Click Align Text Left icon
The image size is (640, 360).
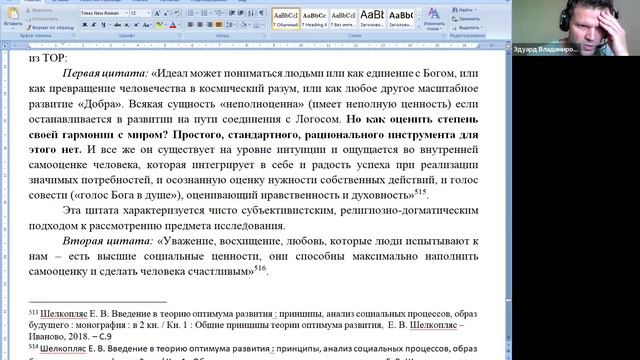[x=190, y=25]
